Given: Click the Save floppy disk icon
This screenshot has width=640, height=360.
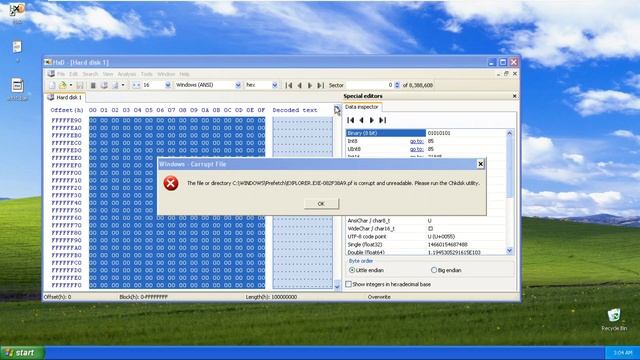Looking at the screenshot, I should tap(80, 85).
